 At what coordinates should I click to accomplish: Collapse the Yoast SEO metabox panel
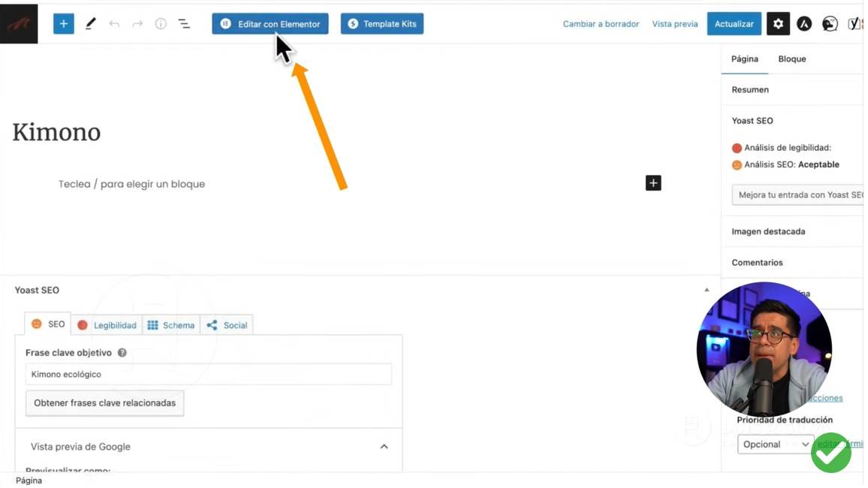(x=706, y=290)
